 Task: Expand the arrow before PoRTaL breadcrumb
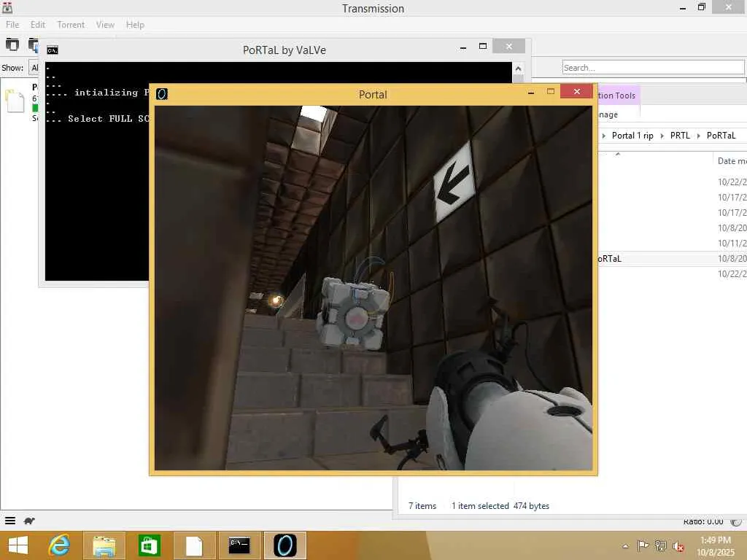[x=698, y=136]
